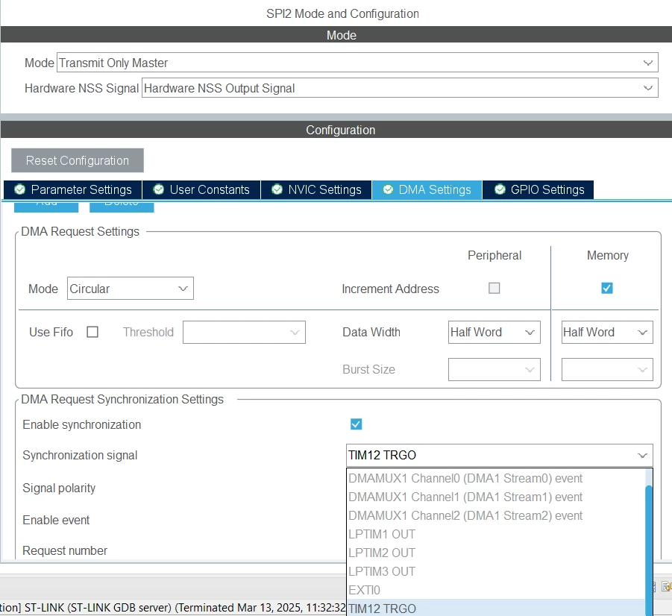Choose LPTIM3 OUT from the list
The image size is (672, 616).
tap(496, 572)
